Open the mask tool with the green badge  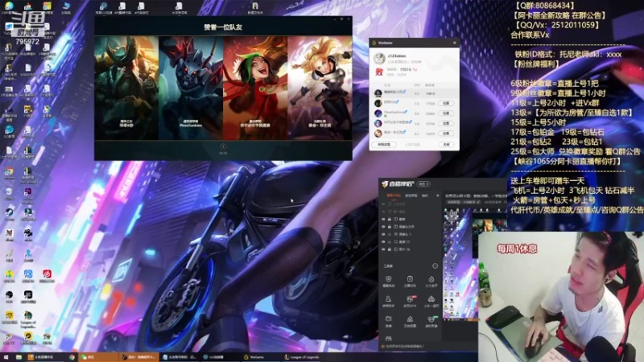[x=431, y=321]
